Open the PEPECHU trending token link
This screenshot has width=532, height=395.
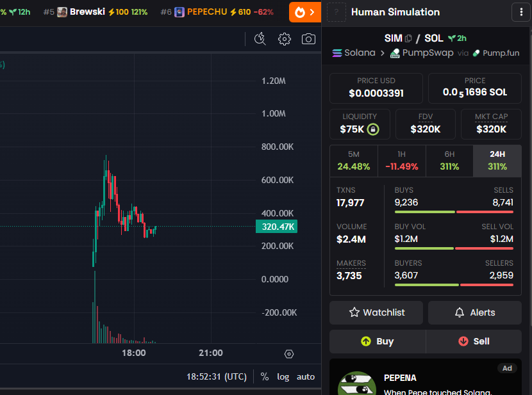(x=217, y=12)
